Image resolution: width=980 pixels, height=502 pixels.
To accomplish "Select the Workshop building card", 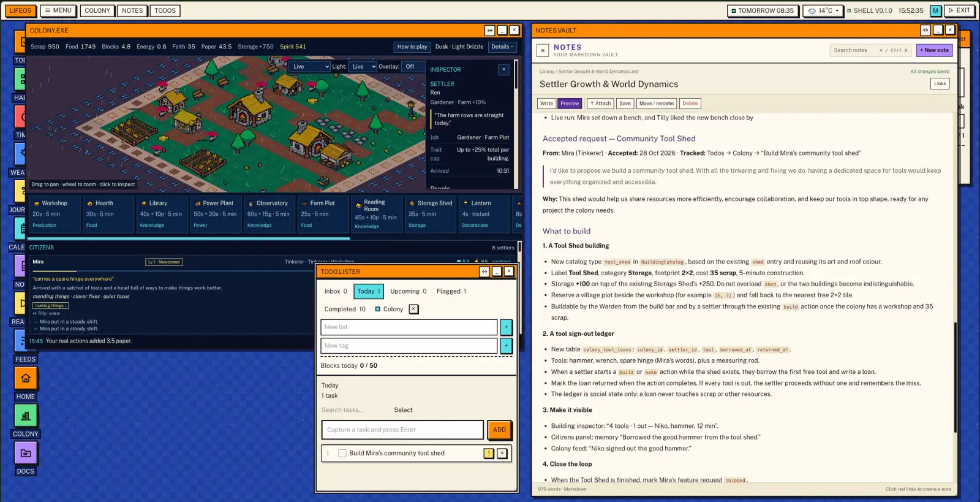I will coord(55,214).
